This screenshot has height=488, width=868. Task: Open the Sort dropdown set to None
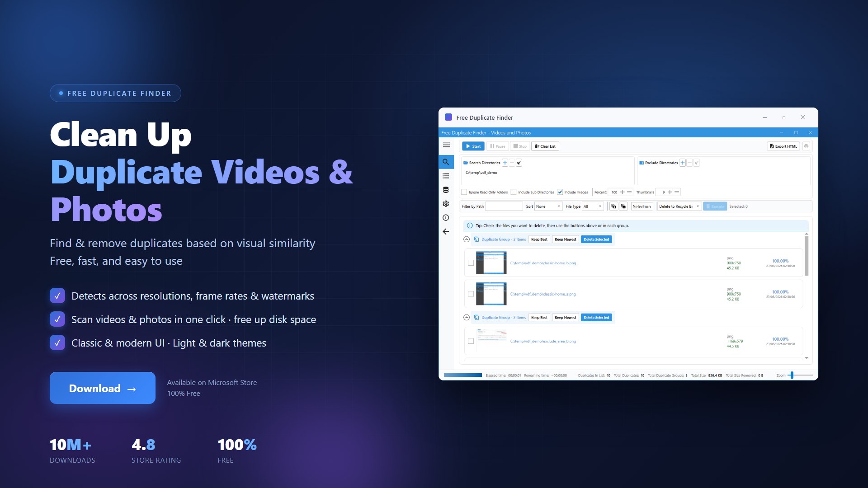click(x=548, y=206)
